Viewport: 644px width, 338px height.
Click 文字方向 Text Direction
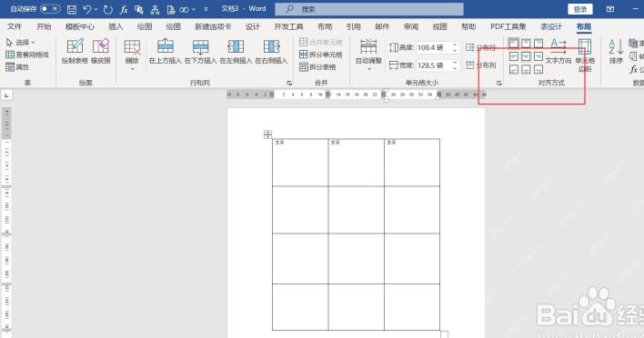(558, 51)
